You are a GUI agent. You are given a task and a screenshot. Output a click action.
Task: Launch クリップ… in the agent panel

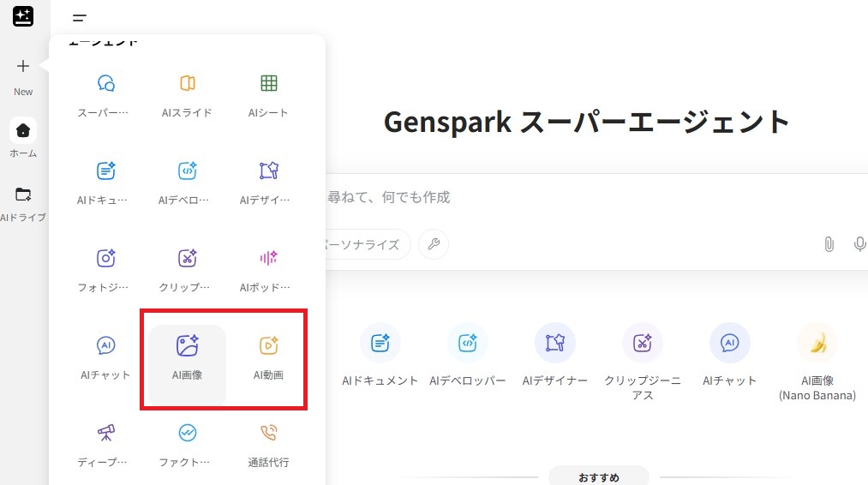pyautogui.click(x=187, y=272)
